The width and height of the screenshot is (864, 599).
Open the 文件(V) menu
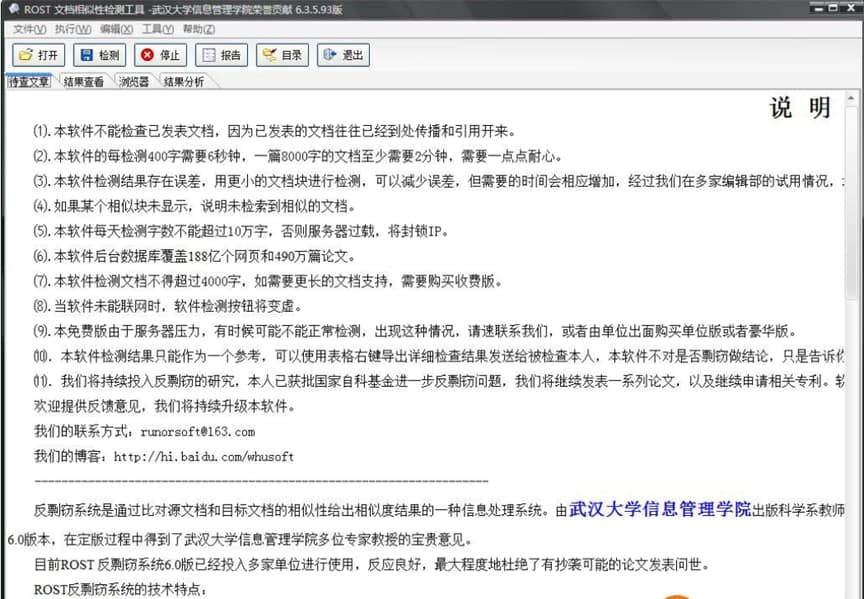[x=29, y=29]
